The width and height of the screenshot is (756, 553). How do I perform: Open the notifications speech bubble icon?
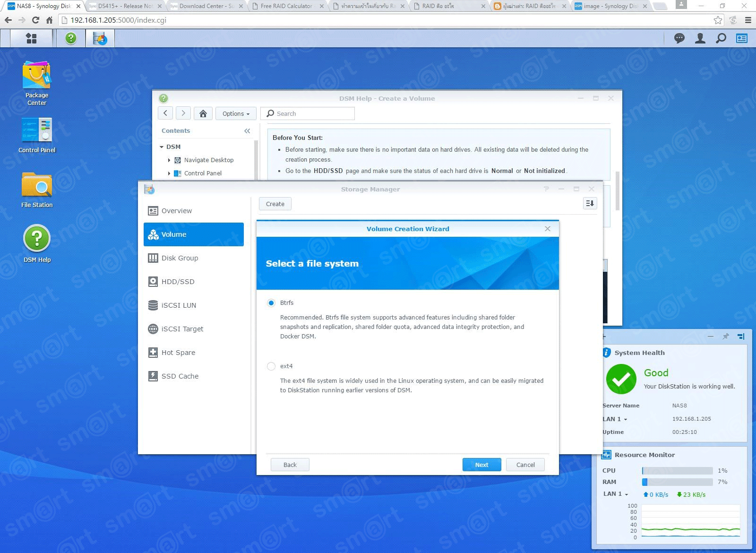pyautogui.click(x=679, y=38)
